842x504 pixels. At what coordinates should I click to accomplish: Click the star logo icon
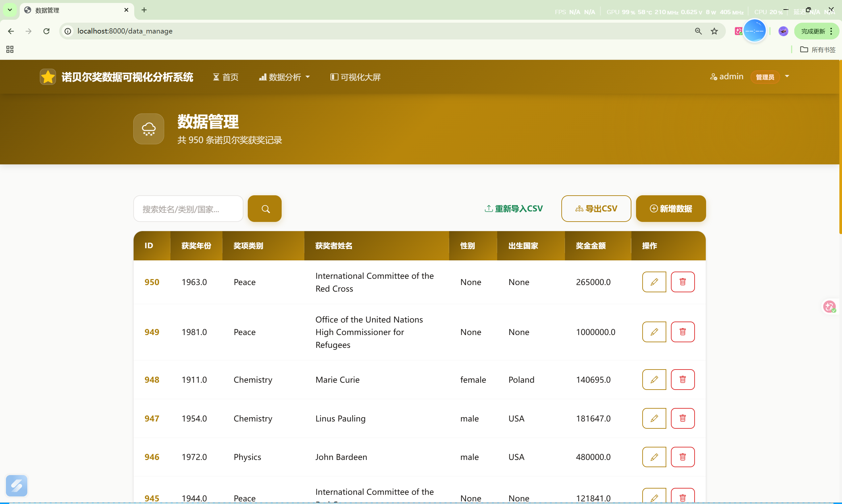(48, 77)
